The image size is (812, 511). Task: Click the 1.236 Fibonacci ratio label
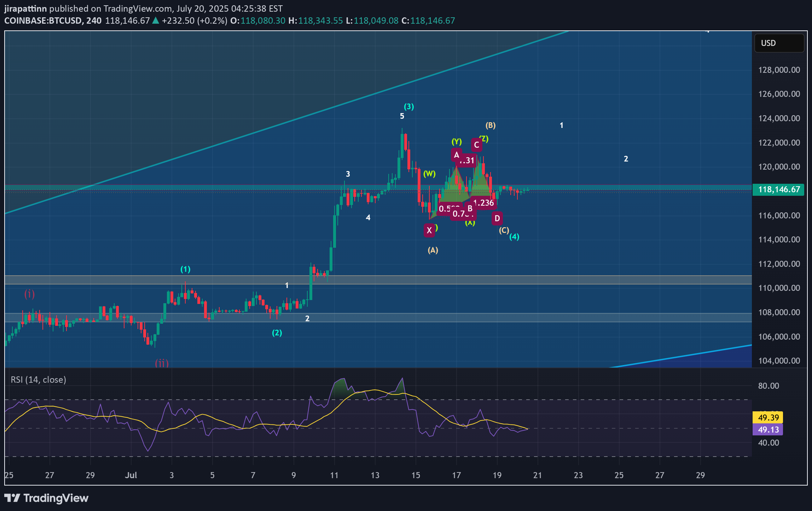(x=483, y=203)
